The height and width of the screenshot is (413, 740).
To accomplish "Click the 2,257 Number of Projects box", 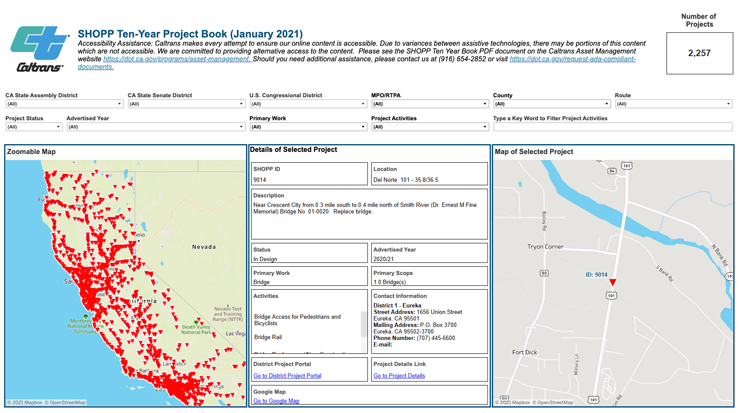I will 699,53.
